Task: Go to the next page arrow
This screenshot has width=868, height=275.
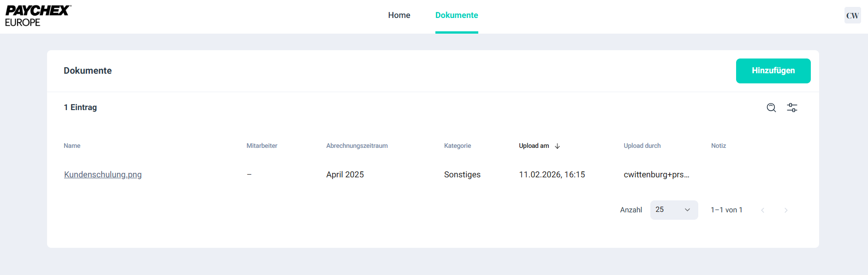Action: coord(786,210)
